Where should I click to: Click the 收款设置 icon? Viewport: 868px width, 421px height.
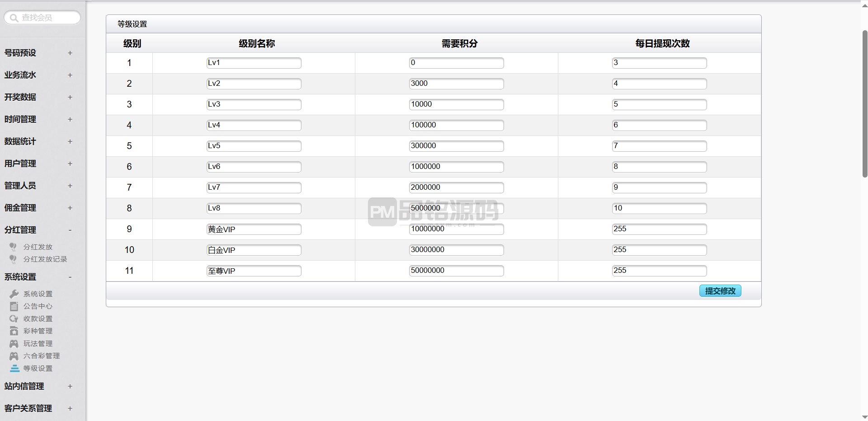coord(14,319)
